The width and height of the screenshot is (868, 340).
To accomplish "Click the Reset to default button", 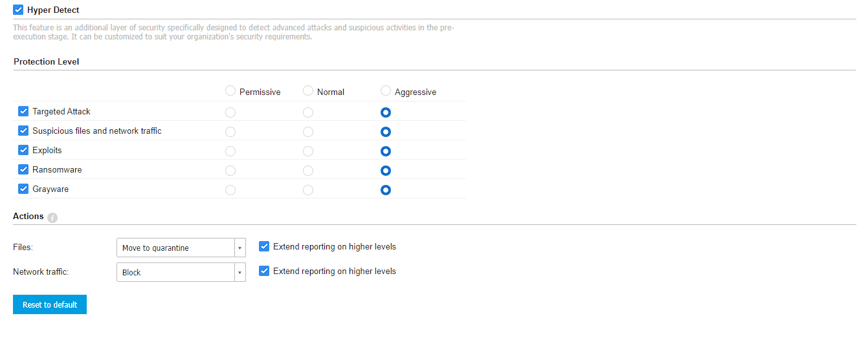I will (x=50, y=304).
